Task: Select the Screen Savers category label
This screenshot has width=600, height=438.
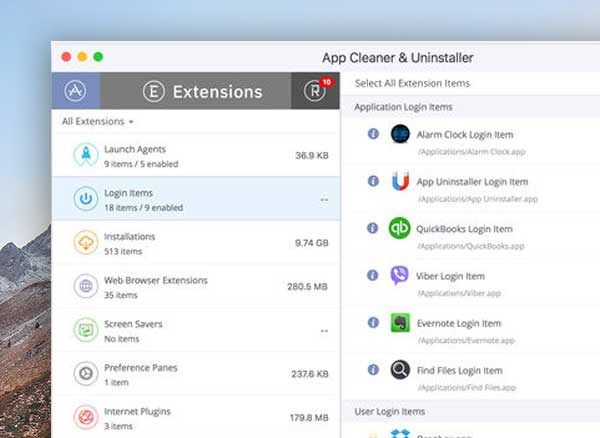Action: click(134, 324)
